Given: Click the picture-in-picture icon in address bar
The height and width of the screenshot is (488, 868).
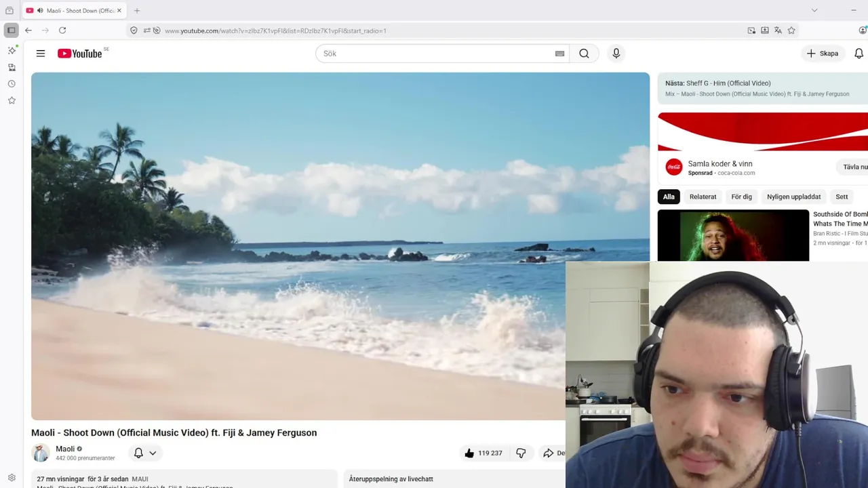Looking at the screenshot, I should click(751, 30).
